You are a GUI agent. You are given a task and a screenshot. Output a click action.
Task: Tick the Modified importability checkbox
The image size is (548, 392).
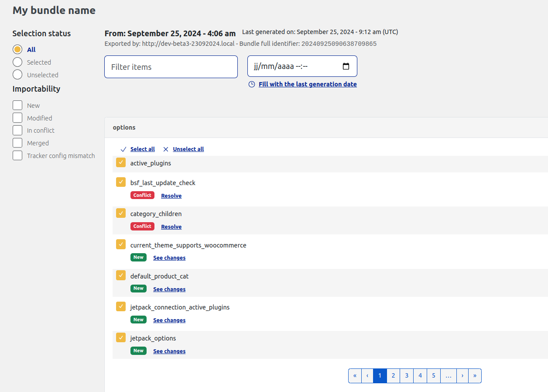coord(17,118)
